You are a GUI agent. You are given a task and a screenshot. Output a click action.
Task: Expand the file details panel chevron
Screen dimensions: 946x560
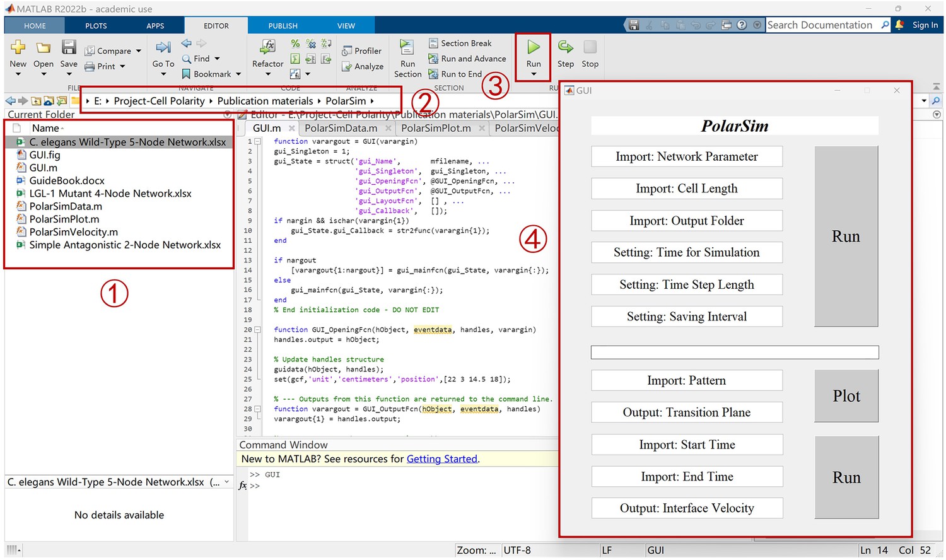pyautogui.click(x=226, y=482)
